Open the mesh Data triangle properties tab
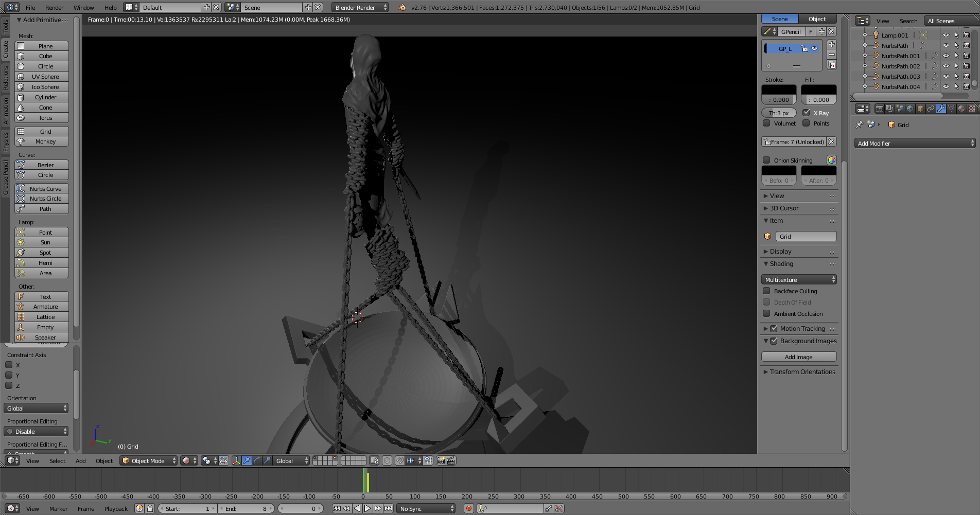Screen dimensions: 980x515 [951, 109]
